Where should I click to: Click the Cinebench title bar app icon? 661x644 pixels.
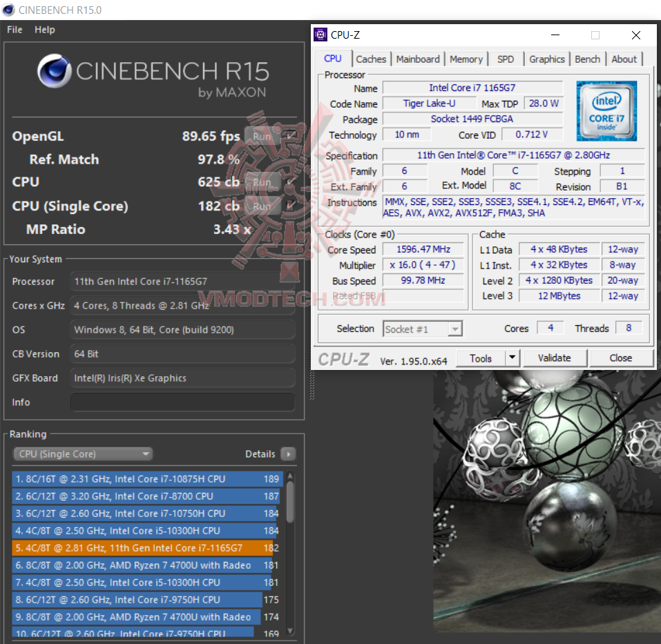[x=8, y=10]
